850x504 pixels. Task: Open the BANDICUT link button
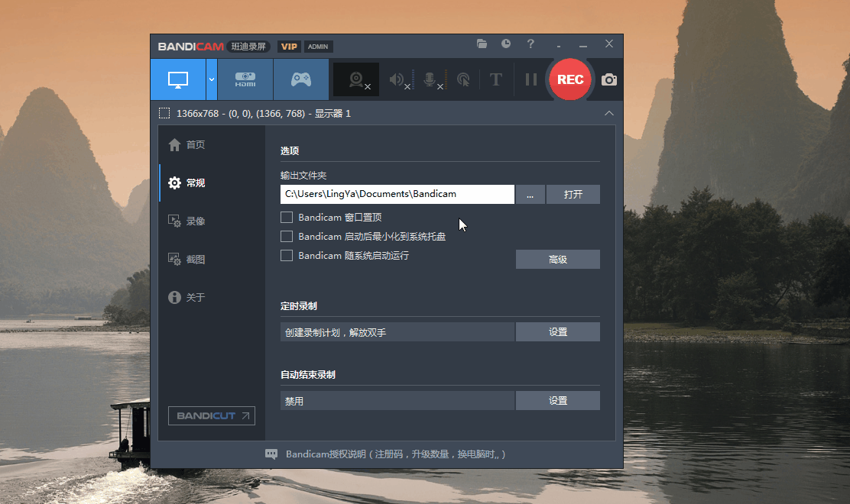tap(212, 415)
